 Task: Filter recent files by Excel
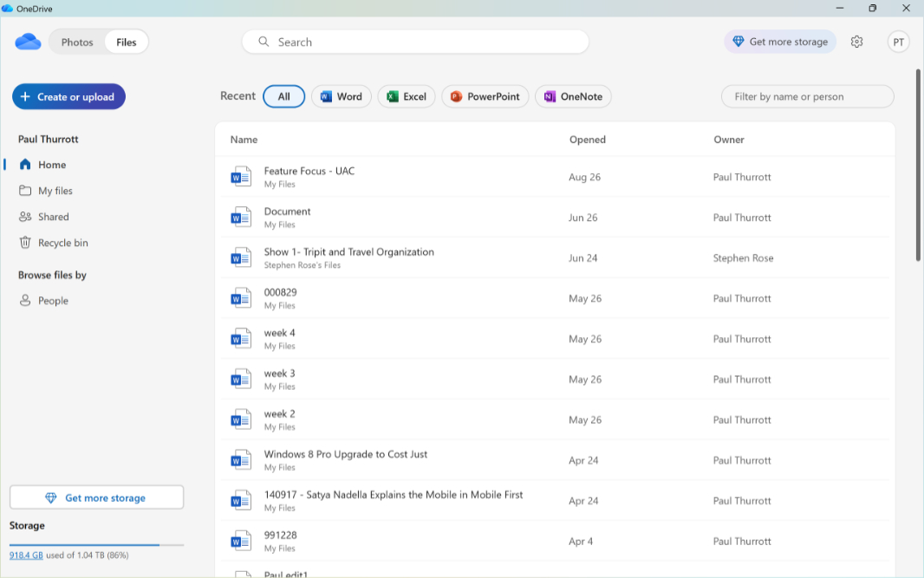407,96
